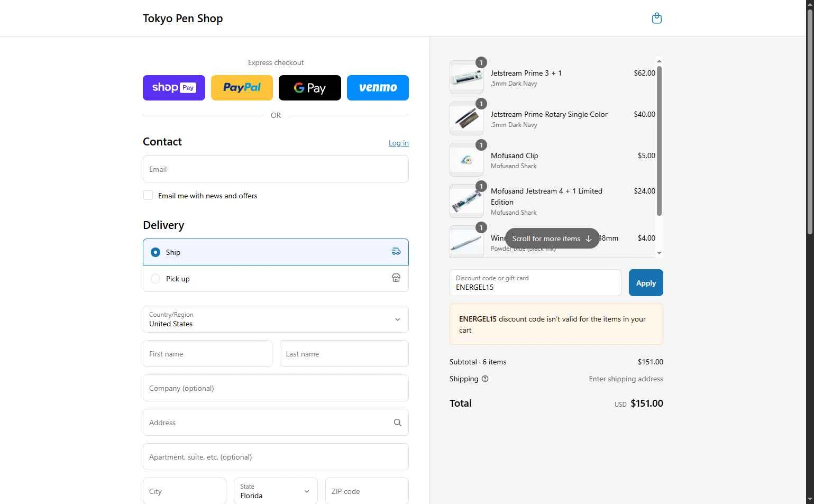Click the down arrow in Scroll for more items
The width and height of the screenshot is (814, 504).
[x=589, y=239]
